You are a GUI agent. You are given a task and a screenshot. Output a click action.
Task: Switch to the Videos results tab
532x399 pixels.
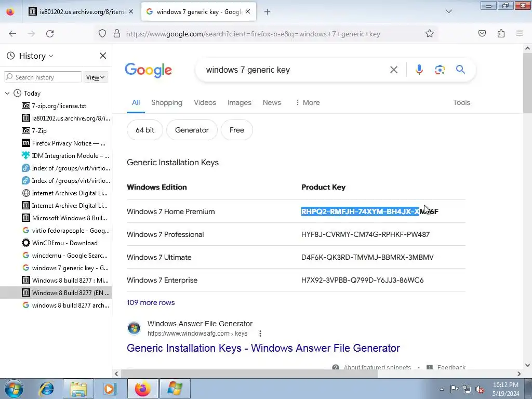[205, 102]
